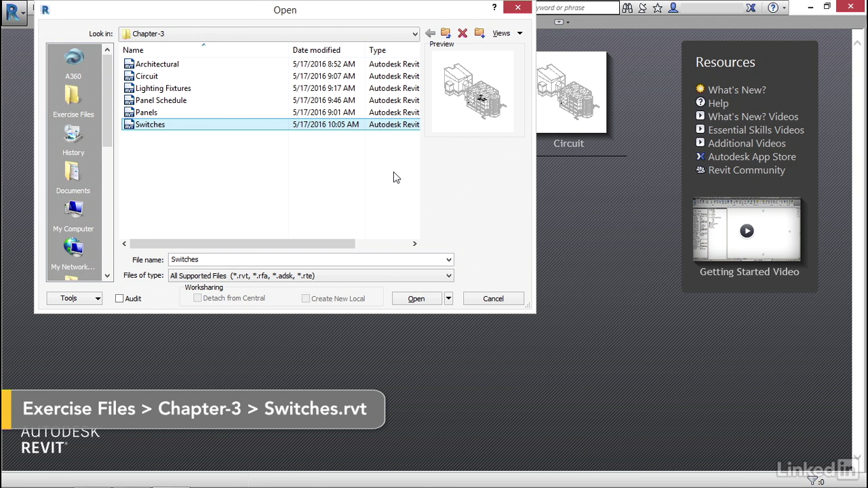Open the Communication Center satellite icon
The height and width of the screenshot is (488, 868).
coord(642,8)
